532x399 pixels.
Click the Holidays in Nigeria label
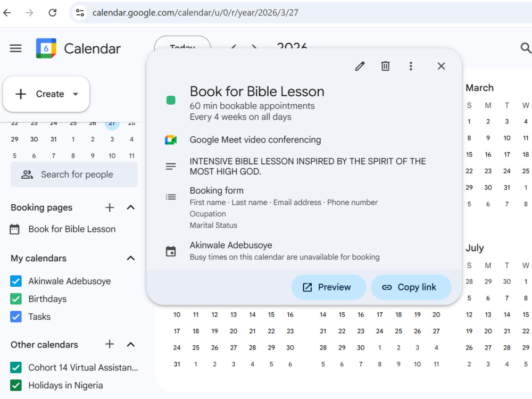(x=65, y=385)
